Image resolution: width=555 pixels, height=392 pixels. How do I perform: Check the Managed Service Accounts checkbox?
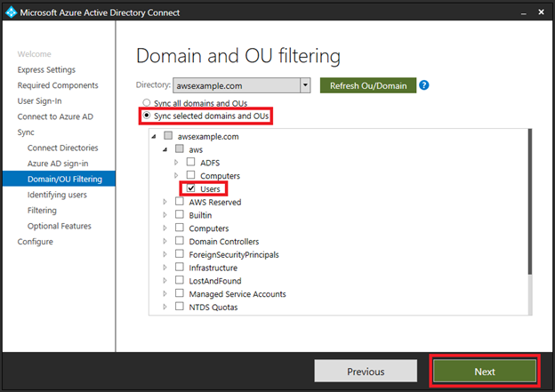point(180,293)
